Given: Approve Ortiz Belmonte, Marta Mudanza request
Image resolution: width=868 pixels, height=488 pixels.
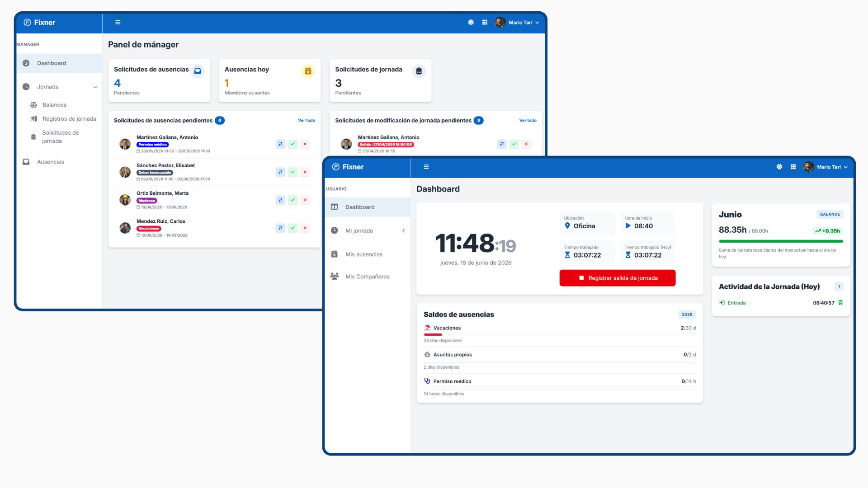Looking at the screenshot, I should (x=292, y=200).
